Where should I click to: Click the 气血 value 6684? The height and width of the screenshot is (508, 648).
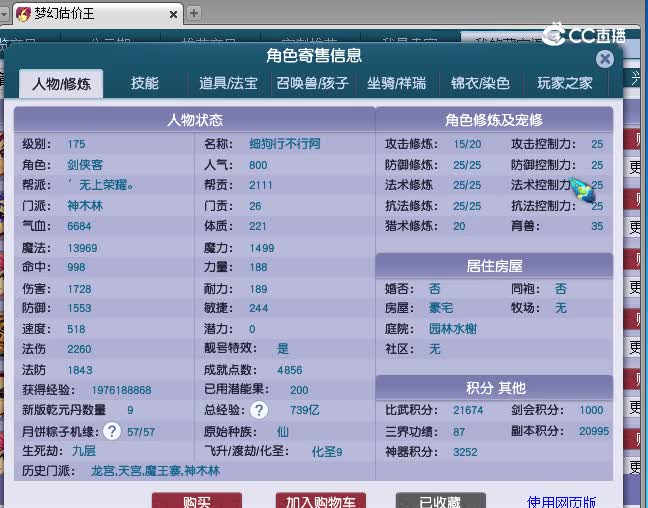pos(79,227)
